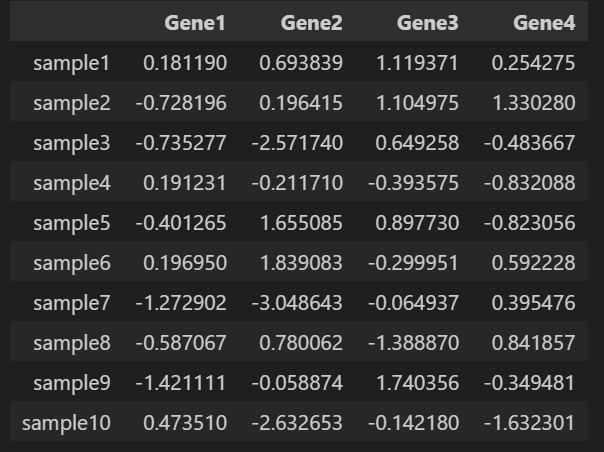Click the value 1.740356

(417, 383)
